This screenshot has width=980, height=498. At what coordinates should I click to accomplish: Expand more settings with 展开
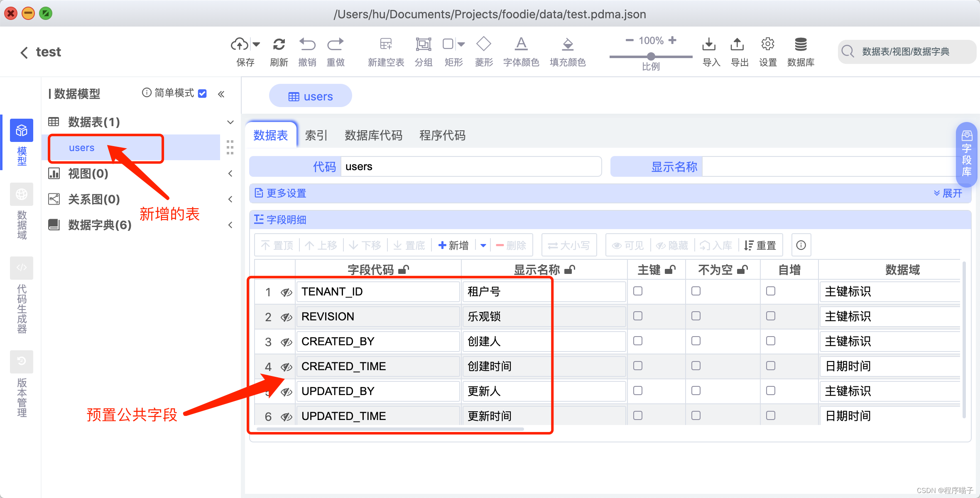[x=948, y=193]
